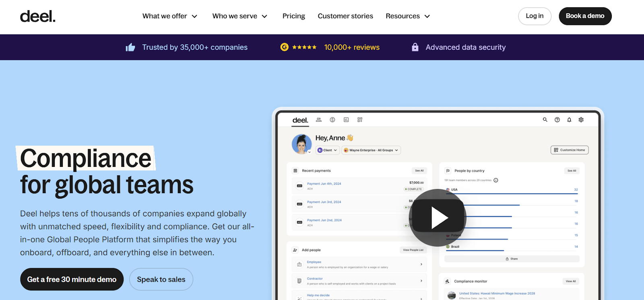Click the ACH icon for Jun 4th payment

point(299,186)
